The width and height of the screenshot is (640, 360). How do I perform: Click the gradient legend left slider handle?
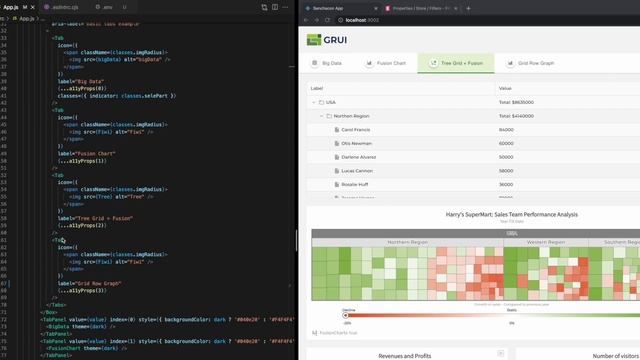[345, 316]
